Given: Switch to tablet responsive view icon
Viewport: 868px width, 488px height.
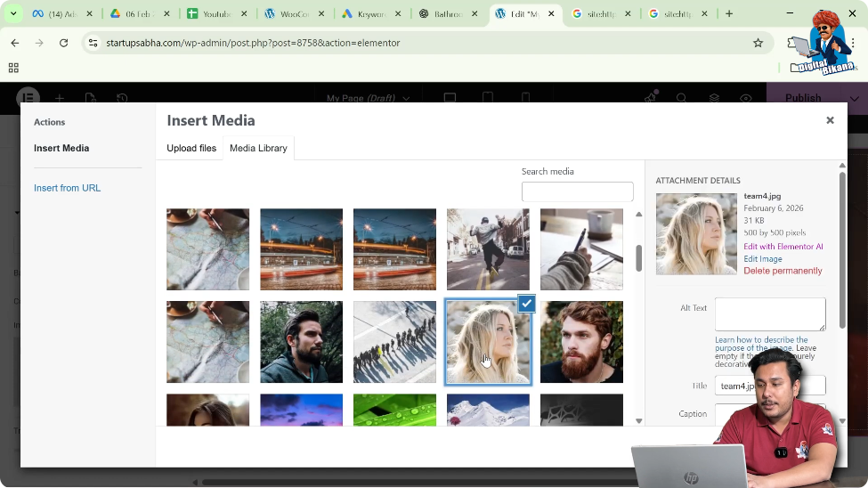Looking at the screenshot, I should click(488, 98).
